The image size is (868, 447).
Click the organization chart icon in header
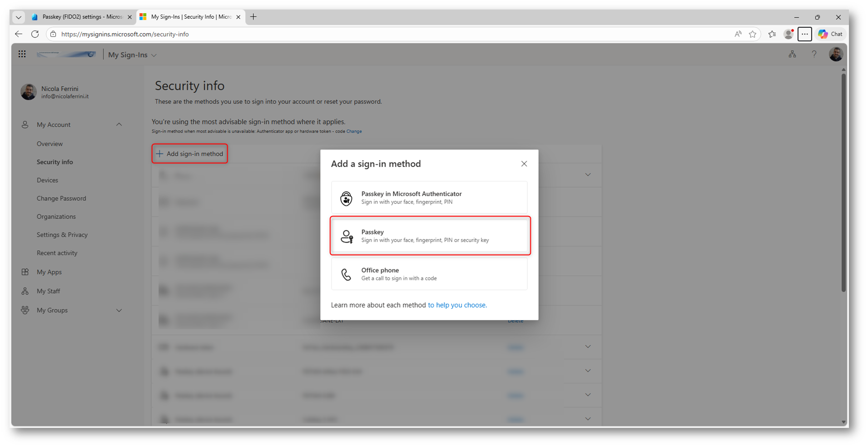pyautogui.click(x=792, y=55)
